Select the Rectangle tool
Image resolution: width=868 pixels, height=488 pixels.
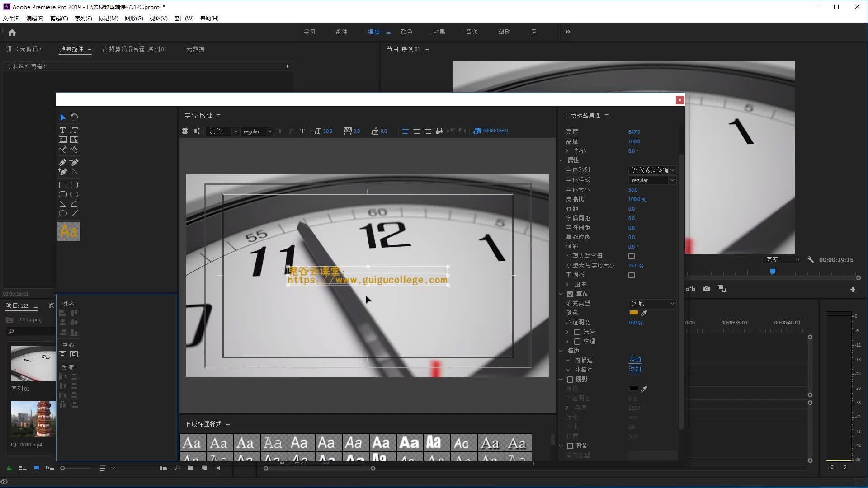point(63,185)
